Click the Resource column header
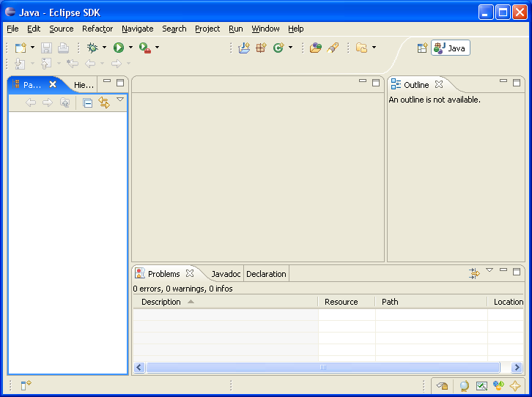The image size is (532, 397). (347, 302)
